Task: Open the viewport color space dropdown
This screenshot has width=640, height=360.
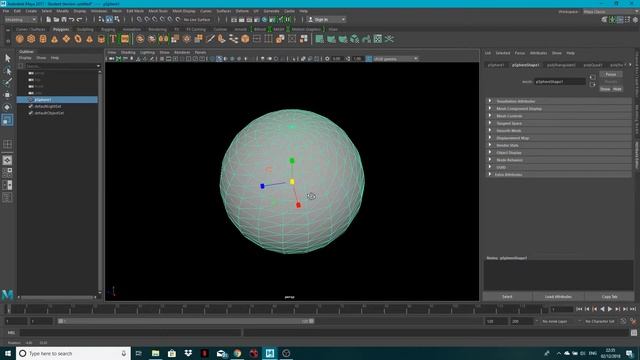Action: [395, 59]
